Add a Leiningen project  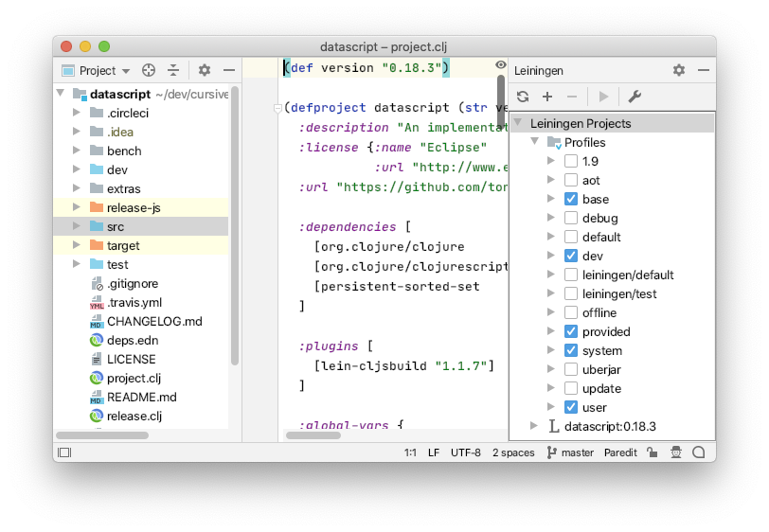pos(547,97)
